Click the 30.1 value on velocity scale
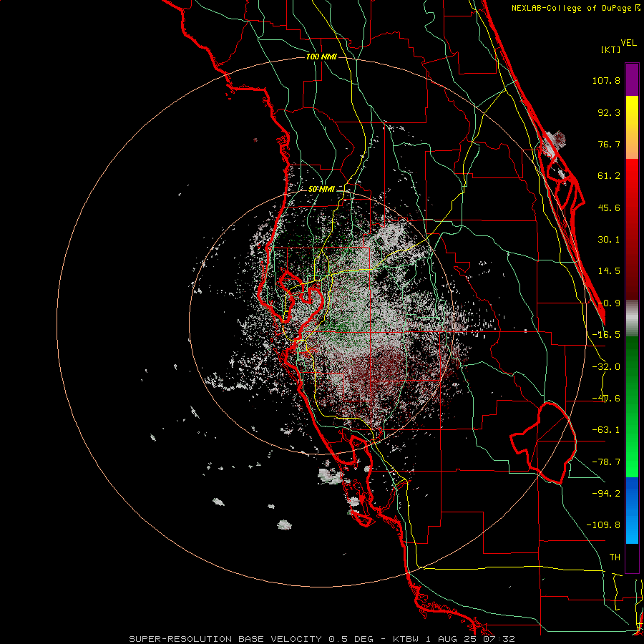The height and width of the screenshot is (644, 644). pos(609,240)
